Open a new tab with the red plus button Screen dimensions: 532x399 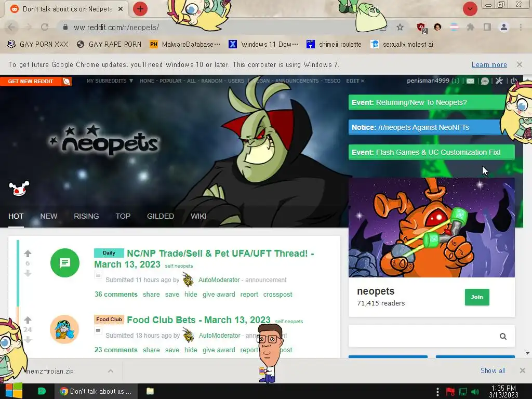pos(140,9)
